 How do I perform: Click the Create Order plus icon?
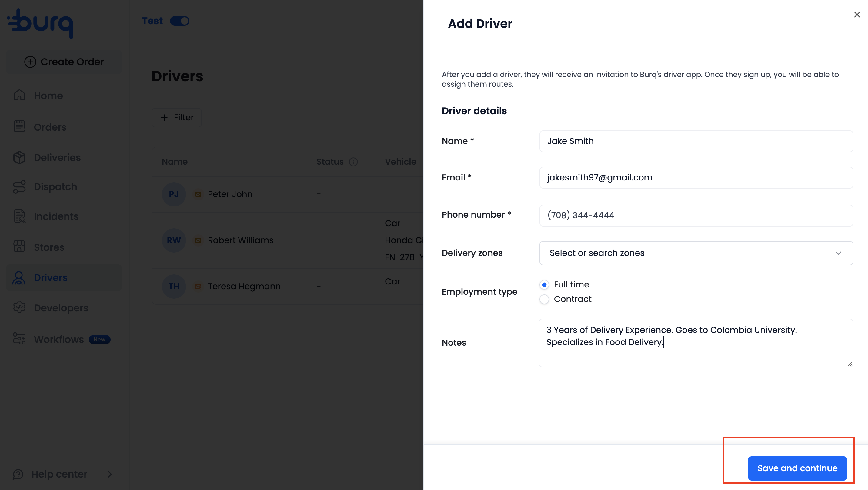30,62
